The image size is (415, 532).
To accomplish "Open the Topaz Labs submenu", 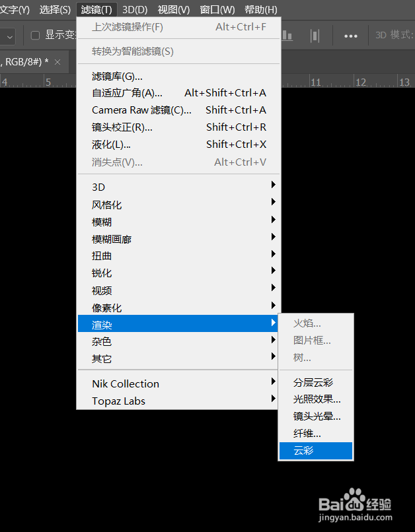I will click(178, 401).
